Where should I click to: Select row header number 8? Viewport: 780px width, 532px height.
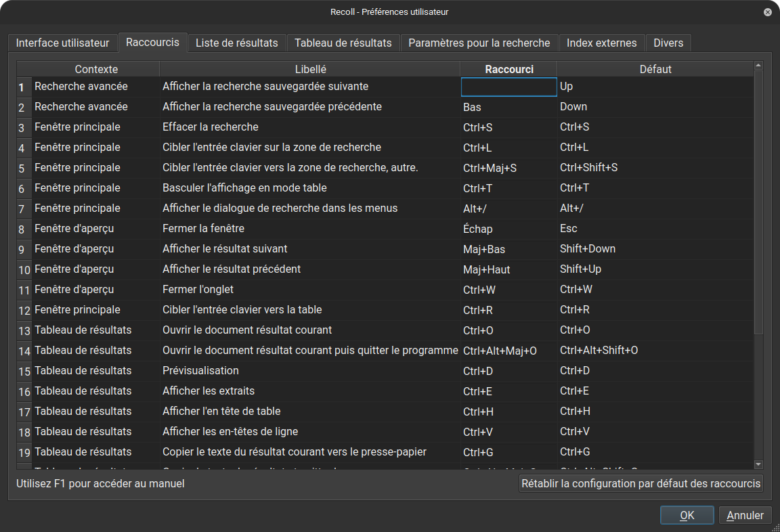pos(23,229)
